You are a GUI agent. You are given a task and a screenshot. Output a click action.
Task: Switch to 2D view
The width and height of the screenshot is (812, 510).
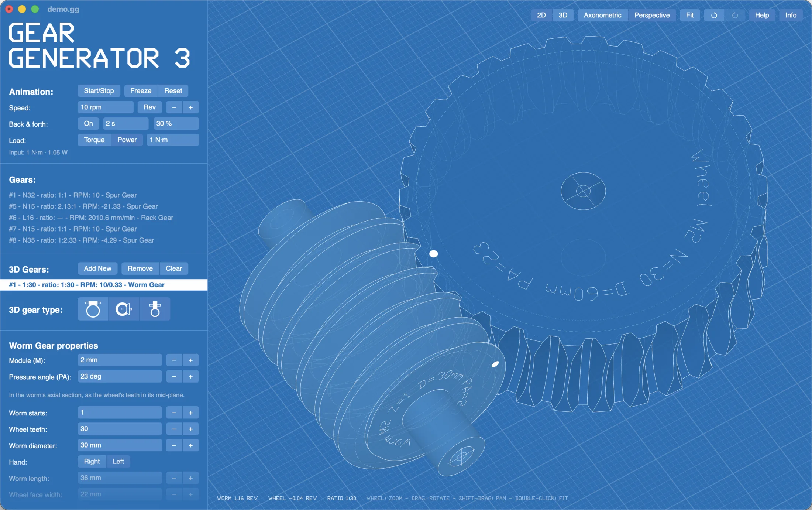click(541, 15)
